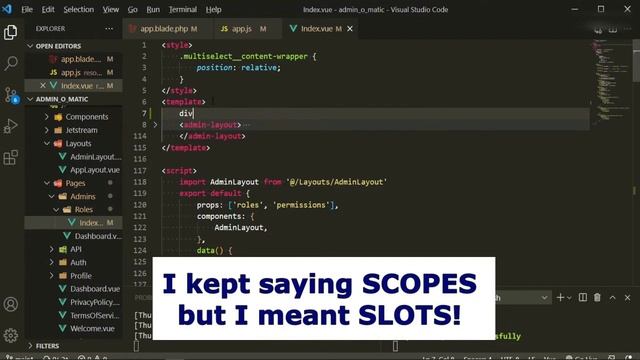Close the Index.vue editor tab
The height and width of the screenshot is (360, 640).
coord(350,29)
